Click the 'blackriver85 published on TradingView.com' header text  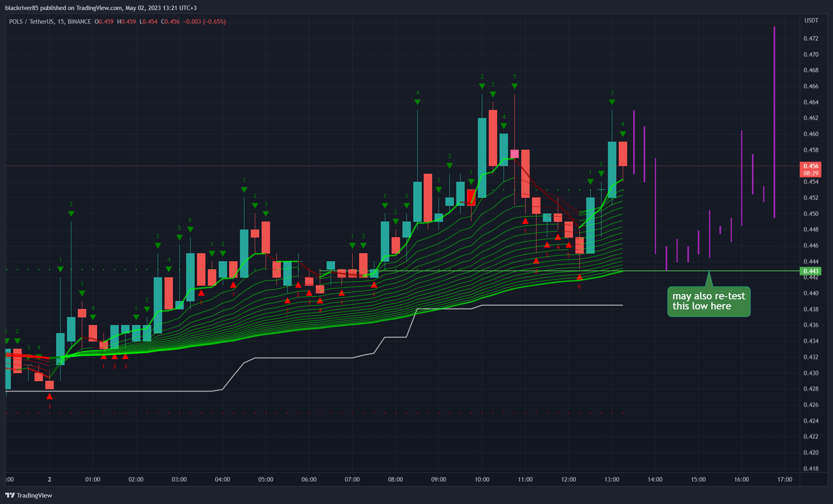click(63, 8)
